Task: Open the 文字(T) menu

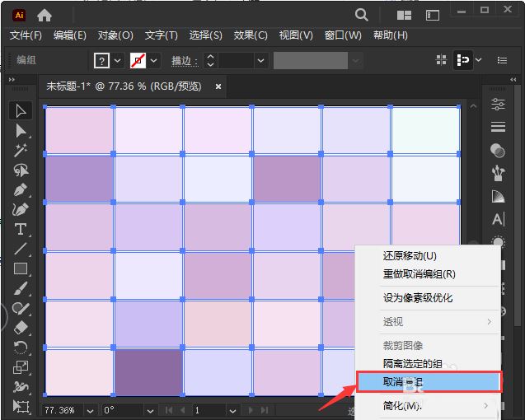Action: pos(161,35)
